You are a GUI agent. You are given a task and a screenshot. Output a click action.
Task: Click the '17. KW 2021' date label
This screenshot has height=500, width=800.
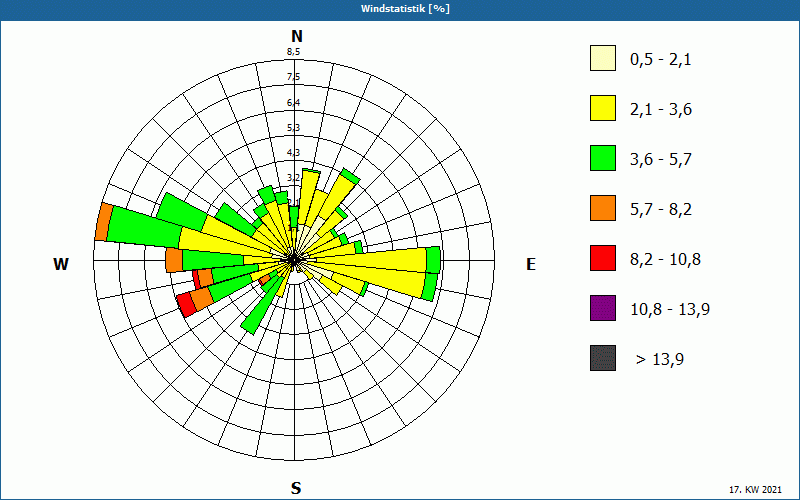(757, 490)
